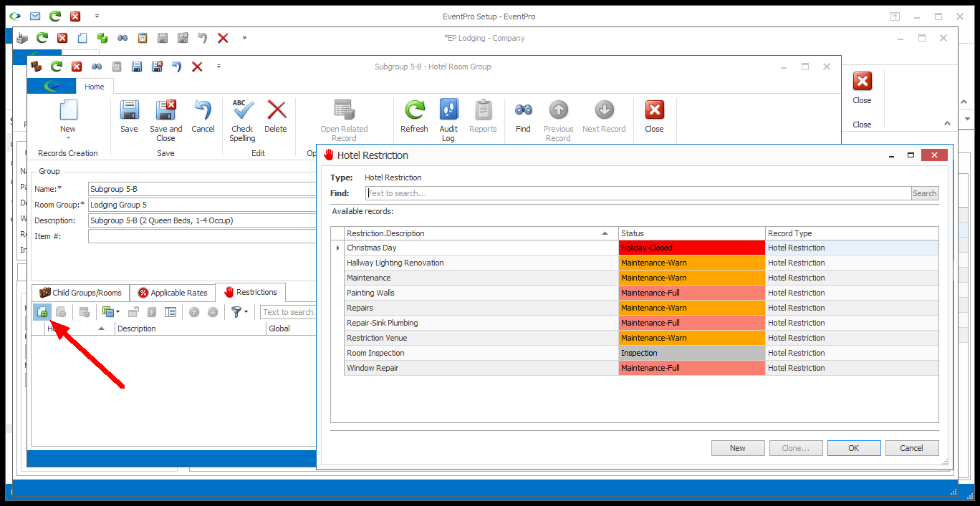Image resolution: width=980 pixels, height=506 pixels.
Task: Click the remove restriction icon in Restrictions toolbar
Action: [x=61, y=312]
